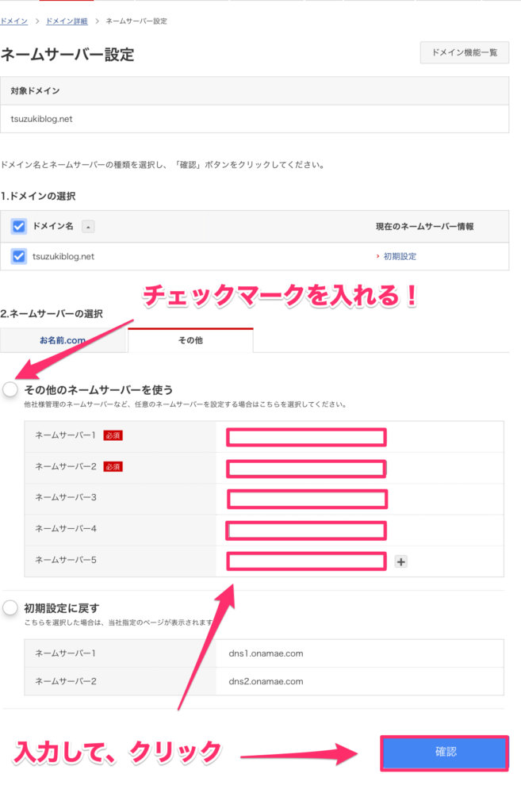This screenshot has height=812, width=521.
Task: Click the ネームサーバー2 input field
Action: (307, 469)
